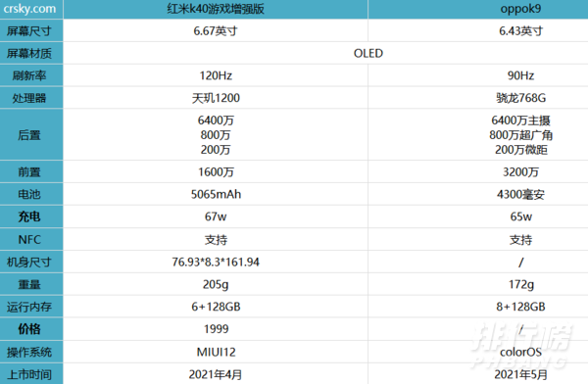Click the 处理器 row label
588x384 pixels.
[x=31, y=98]
